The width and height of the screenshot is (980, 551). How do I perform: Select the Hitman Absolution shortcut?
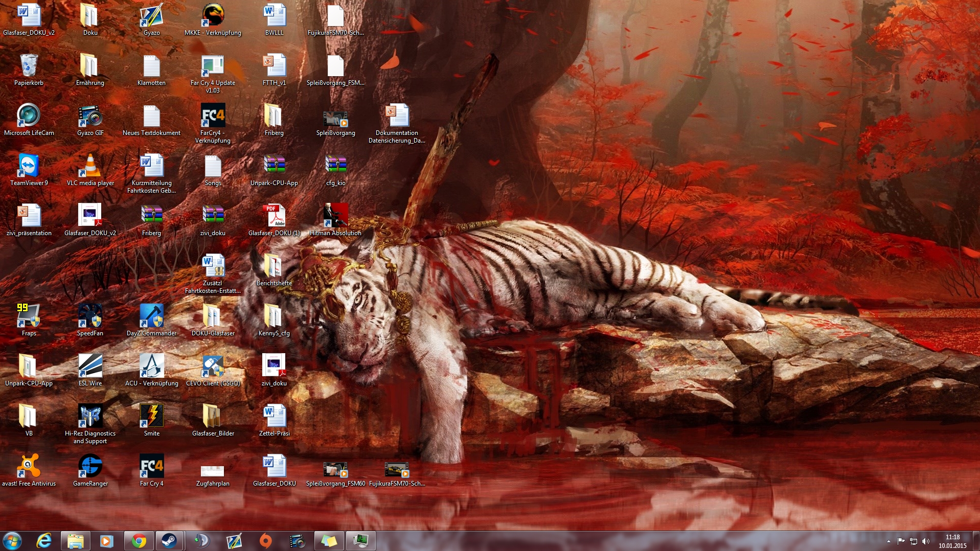tap(335, 219)
